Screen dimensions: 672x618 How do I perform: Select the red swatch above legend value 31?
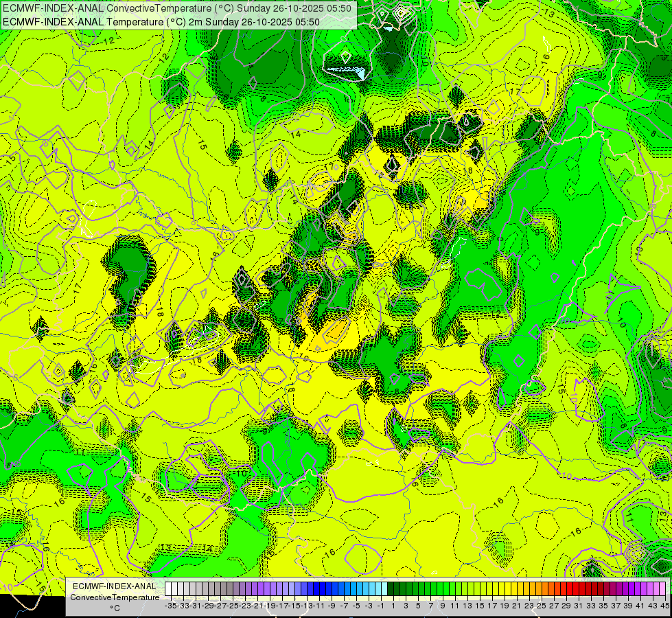(x=576, y=589)
